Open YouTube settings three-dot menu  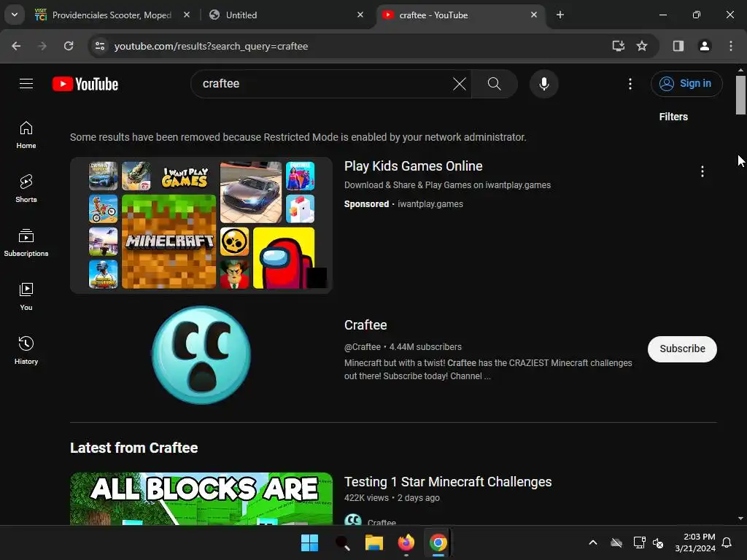click(x=630, y=84)
